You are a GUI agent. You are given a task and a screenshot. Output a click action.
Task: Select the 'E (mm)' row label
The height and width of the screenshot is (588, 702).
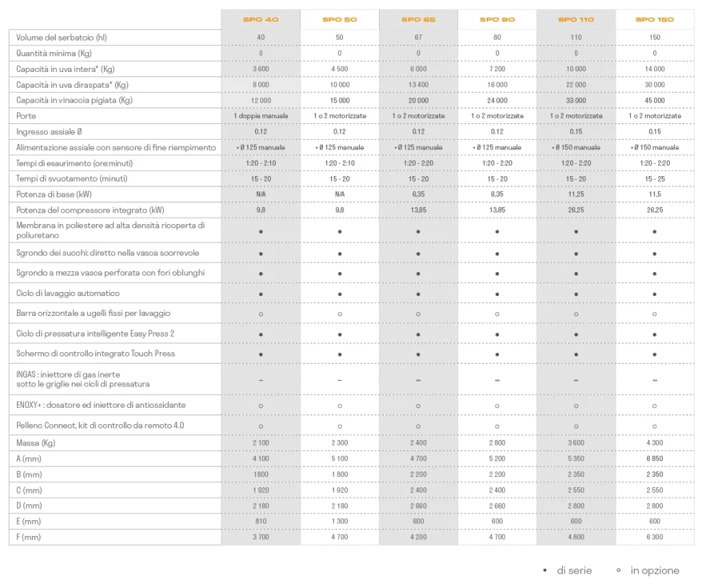(x=29, y=522)
